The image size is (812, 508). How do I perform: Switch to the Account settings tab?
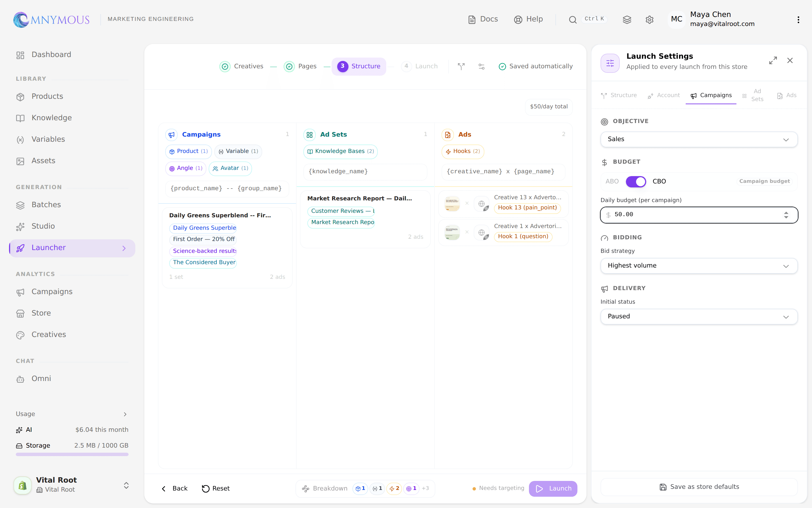tap(663, 96)
